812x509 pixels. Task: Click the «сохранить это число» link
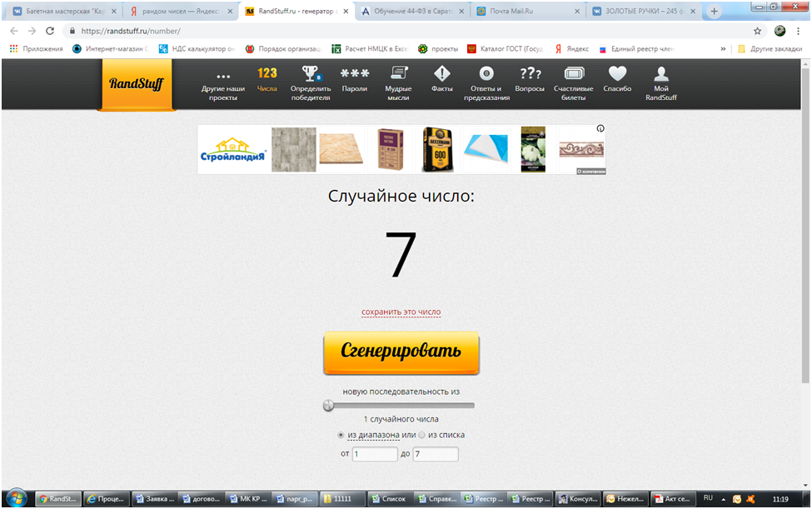[401, 312]
